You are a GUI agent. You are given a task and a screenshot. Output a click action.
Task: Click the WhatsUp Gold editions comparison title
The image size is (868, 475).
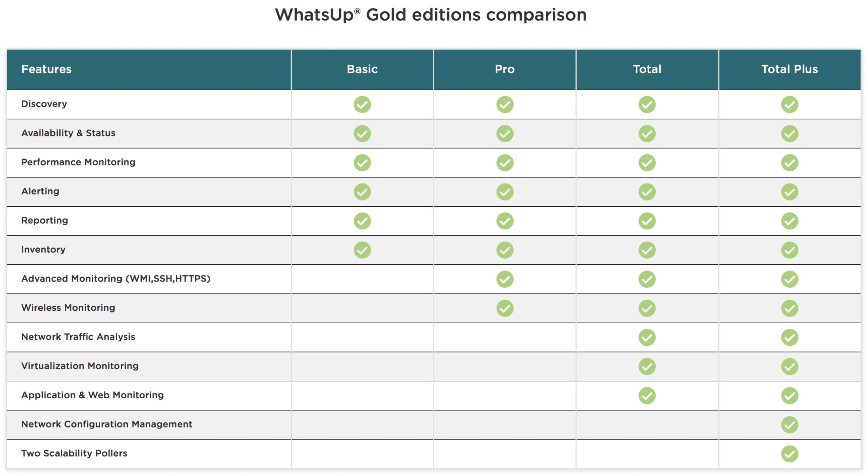point(431,15)
